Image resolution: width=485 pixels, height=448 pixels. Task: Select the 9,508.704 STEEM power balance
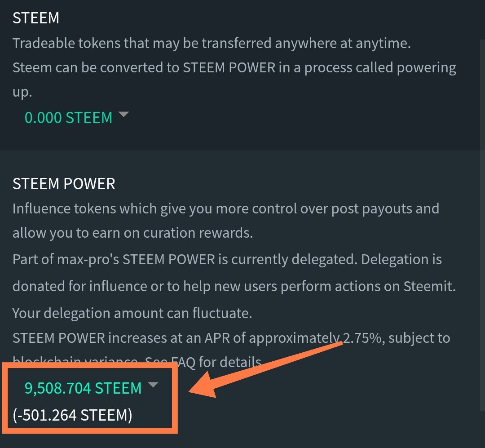click(83, 388)
